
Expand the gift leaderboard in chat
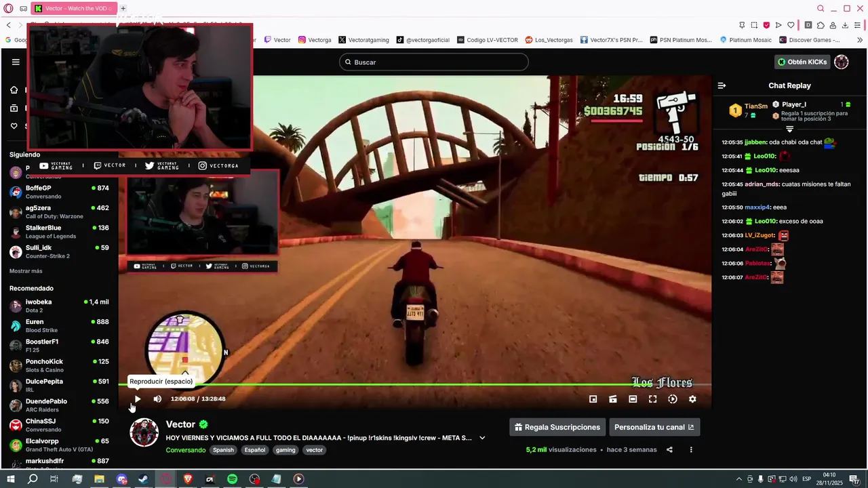point(789,129)
